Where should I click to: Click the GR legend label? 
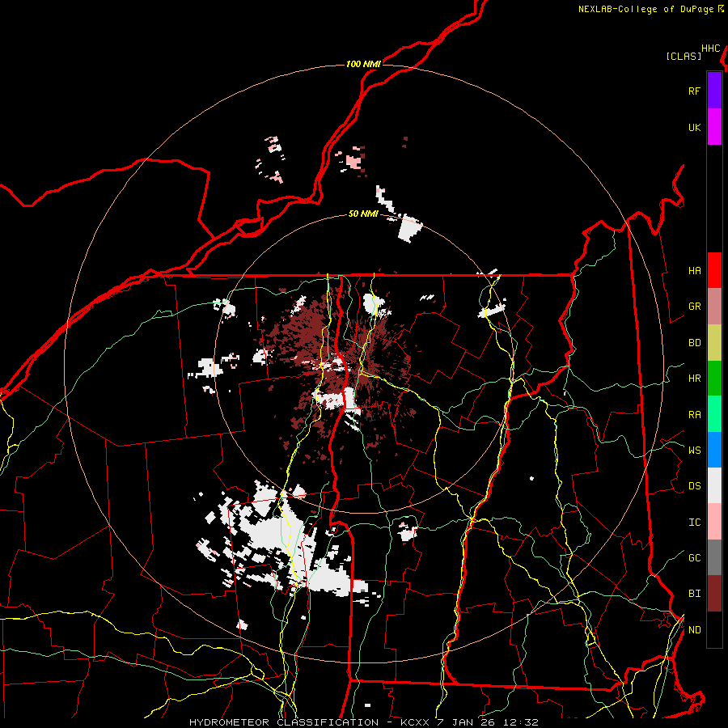694,307
